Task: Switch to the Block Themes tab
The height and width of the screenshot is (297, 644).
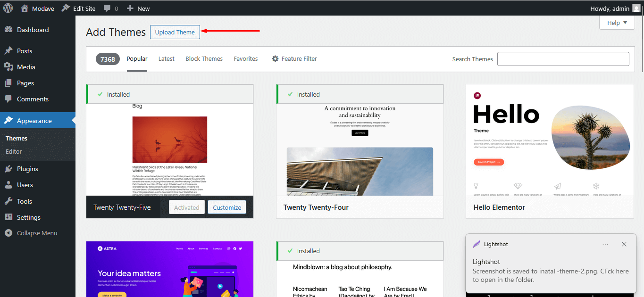Action: click(x=204, y=59)
